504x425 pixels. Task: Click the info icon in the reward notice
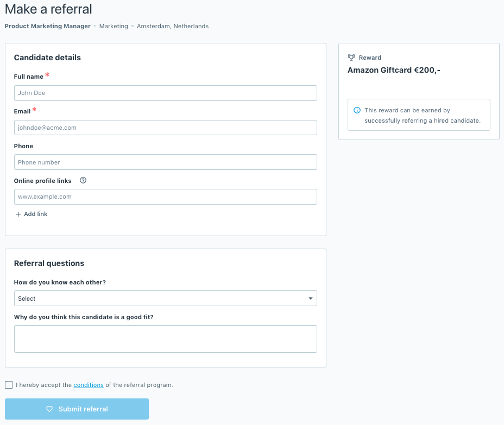pyautogui.click(x=357, y=110)
